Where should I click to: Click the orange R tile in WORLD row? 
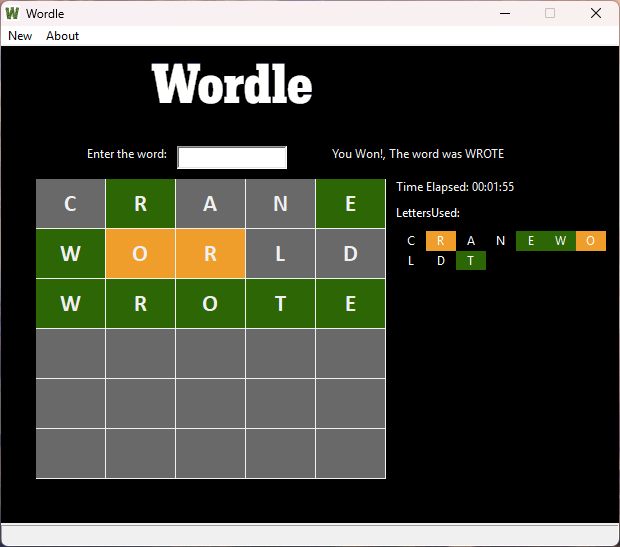(x=210, y=254)
